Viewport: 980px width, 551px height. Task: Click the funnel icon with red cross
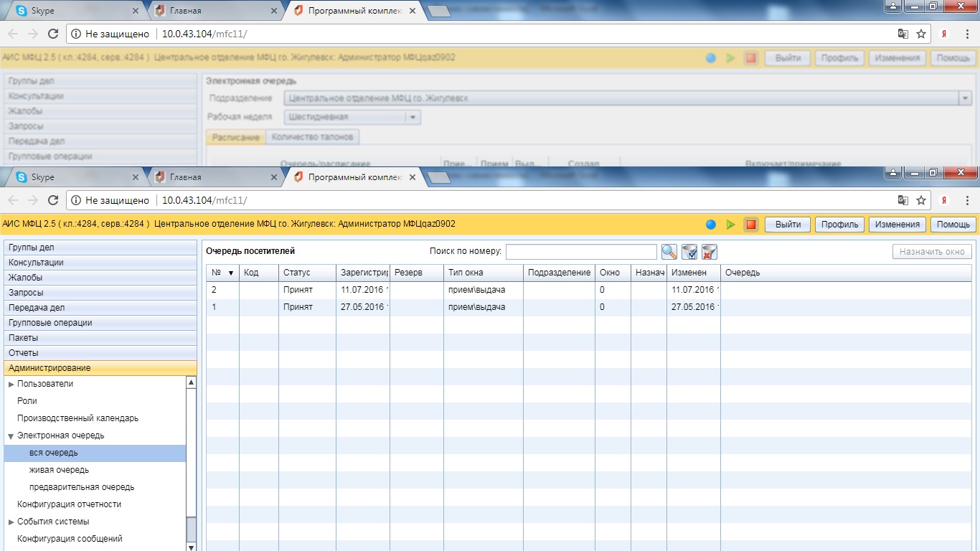pyautogui.click(x=710, y=252)
